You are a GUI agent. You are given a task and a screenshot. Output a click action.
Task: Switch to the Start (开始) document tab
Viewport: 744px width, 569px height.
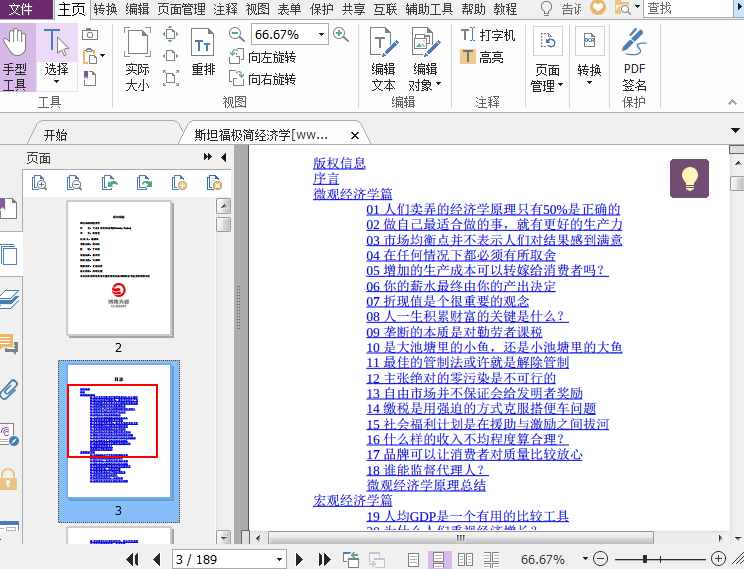point(56,135)
